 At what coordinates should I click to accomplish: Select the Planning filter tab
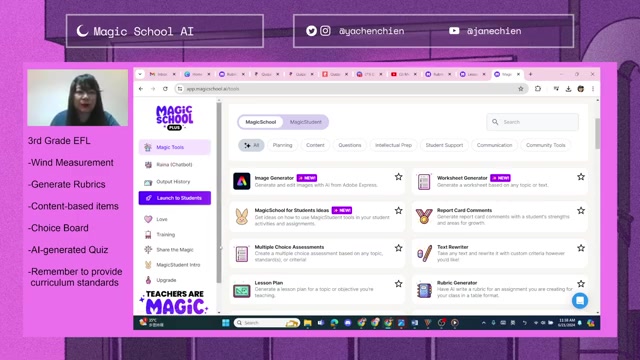(282, 145)
